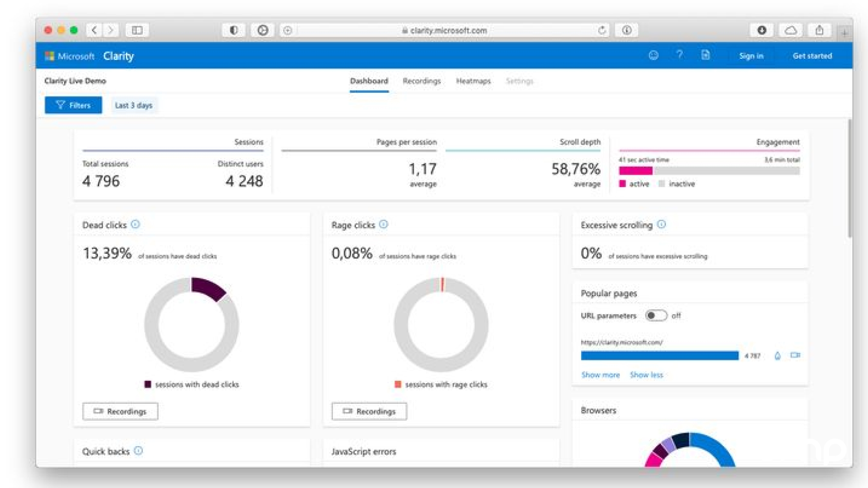Open heatmap icon for popular page
The width and height of the screenshot is (868, 488).
pos(778,356)
